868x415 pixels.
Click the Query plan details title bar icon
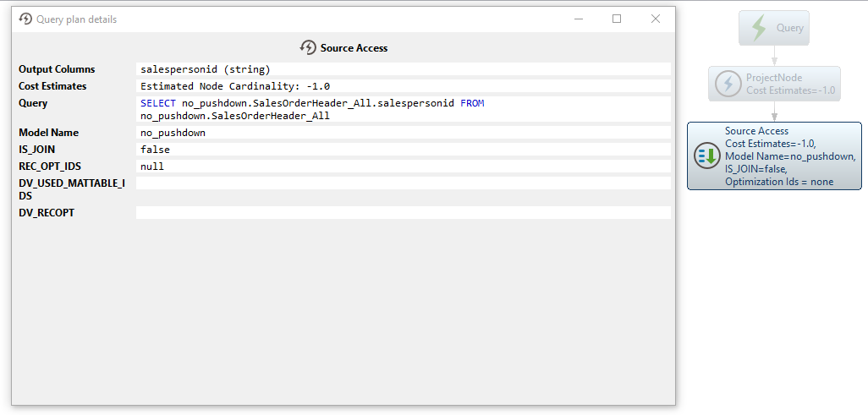click(x=25, y=19)
